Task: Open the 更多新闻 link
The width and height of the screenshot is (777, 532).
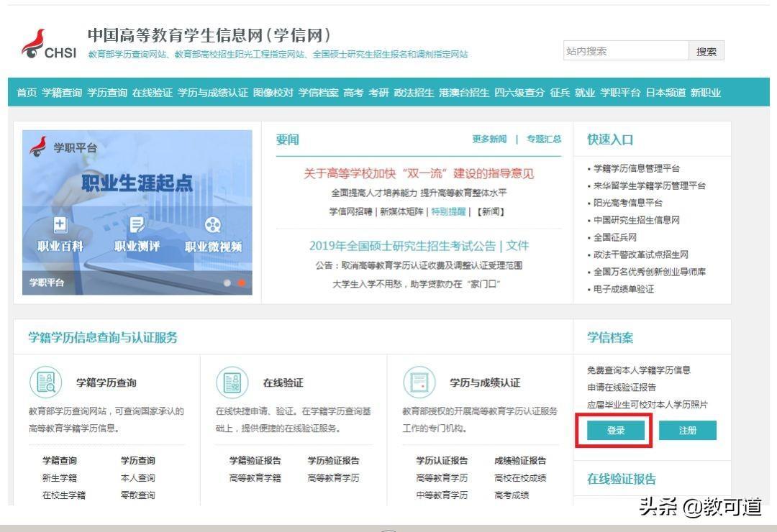Action: point(489,139)
